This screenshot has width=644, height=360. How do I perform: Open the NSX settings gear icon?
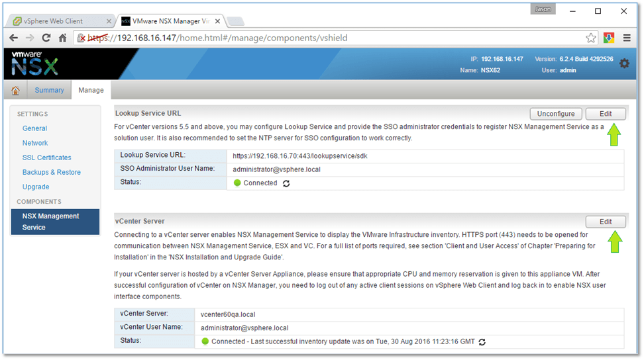click(624, 64)
